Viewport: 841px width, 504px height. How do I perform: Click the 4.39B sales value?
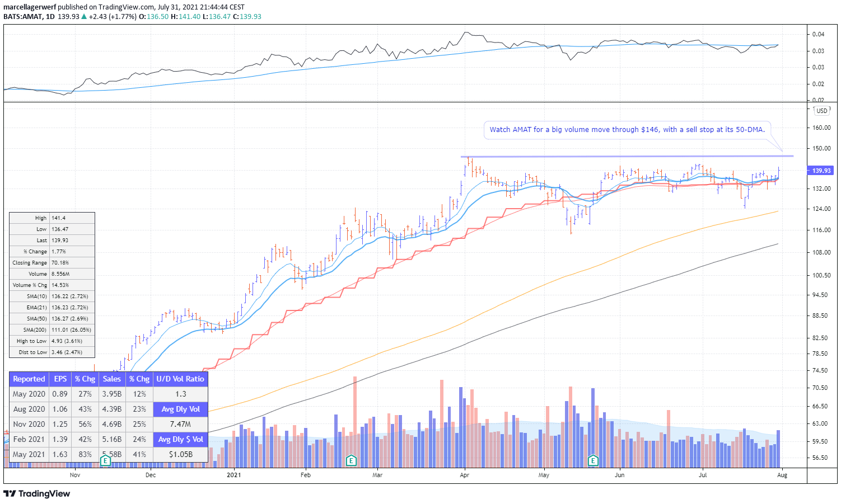pyautogui.click(x=112, y=409)
